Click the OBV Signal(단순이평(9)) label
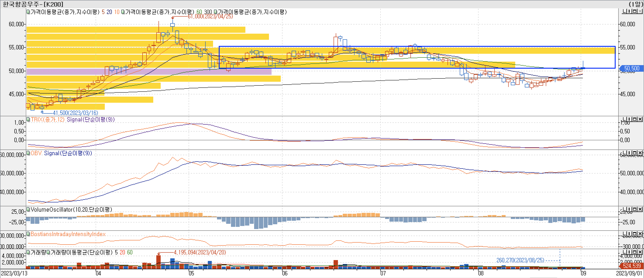Image resolution: width=644 pixels, height=278 pixels. click(x=61, y=153)
